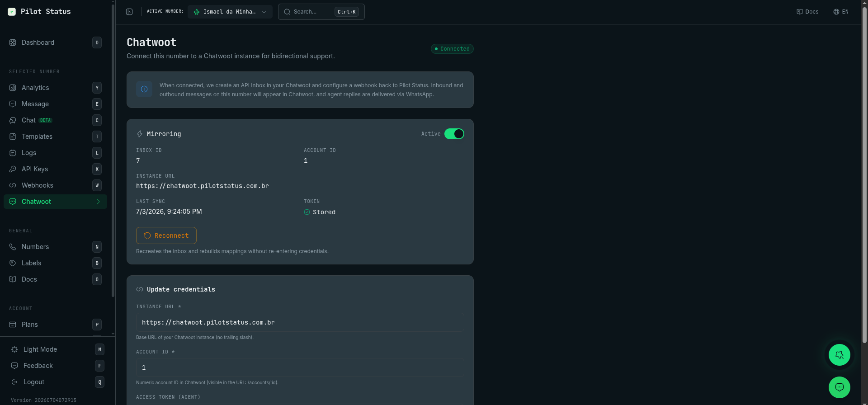Click the Token stored check icon

tap(307, 212)
